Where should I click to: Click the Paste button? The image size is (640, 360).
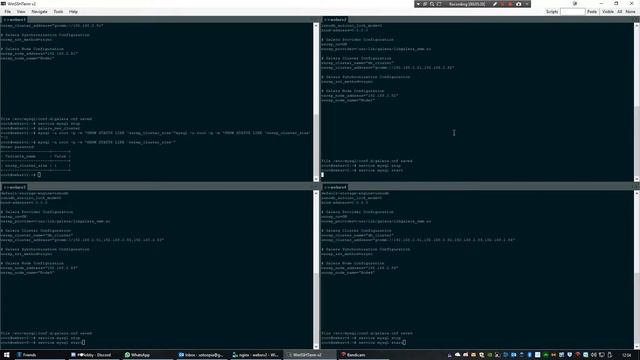click(x=592, y=12)
